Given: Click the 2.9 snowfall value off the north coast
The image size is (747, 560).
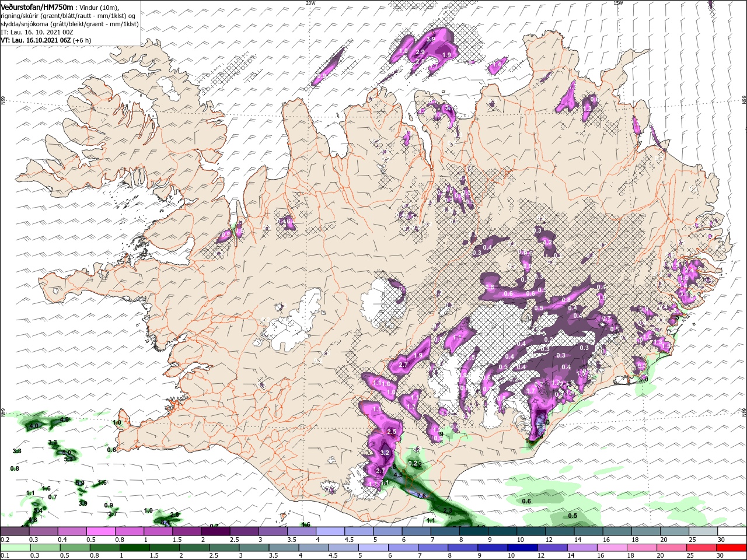Looking at the screenshot, I should pyautogui.click(x=420, y=52).
